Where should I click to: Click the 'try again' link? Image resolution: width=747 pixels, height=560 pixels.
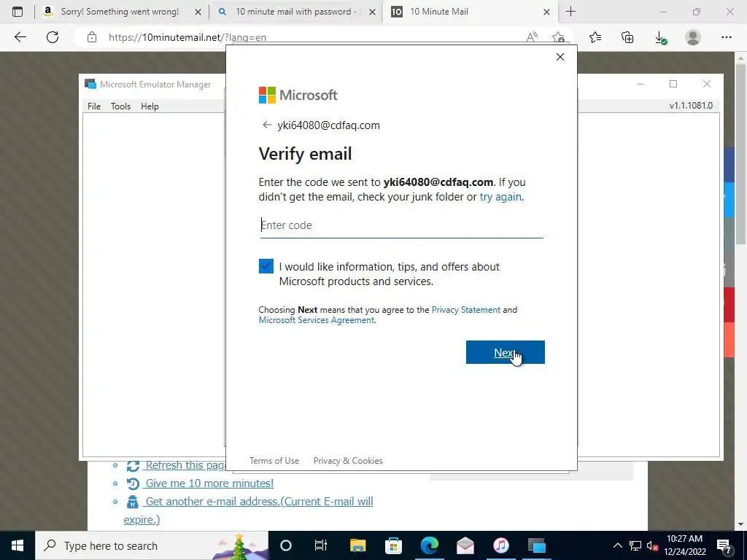[500, 197]
